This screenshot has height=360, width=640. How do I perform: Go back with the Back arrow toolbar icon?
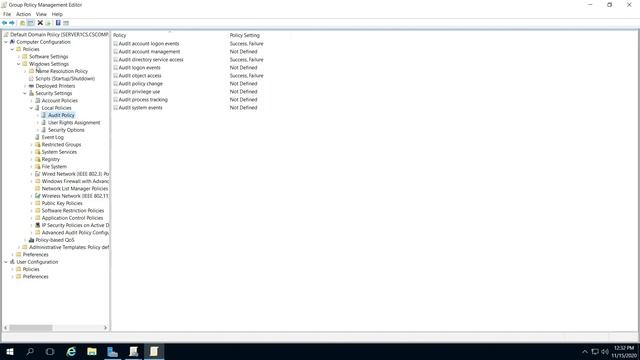point(4,23)
